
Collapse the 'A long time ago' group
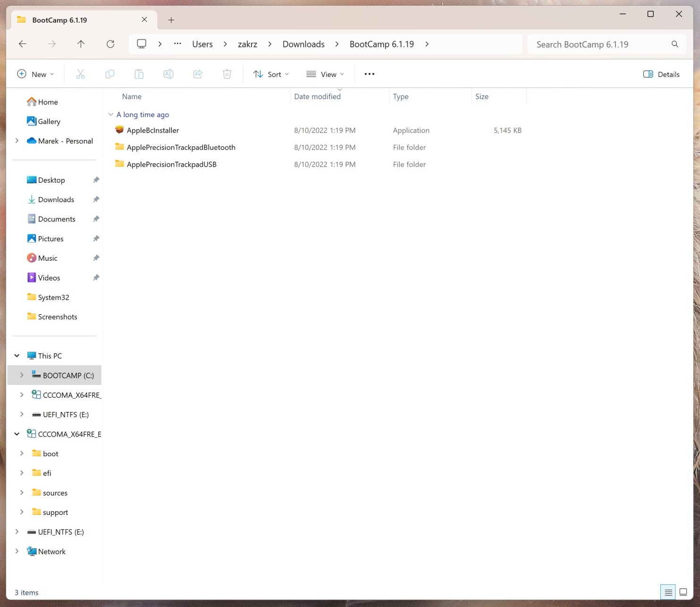point(110,114)
